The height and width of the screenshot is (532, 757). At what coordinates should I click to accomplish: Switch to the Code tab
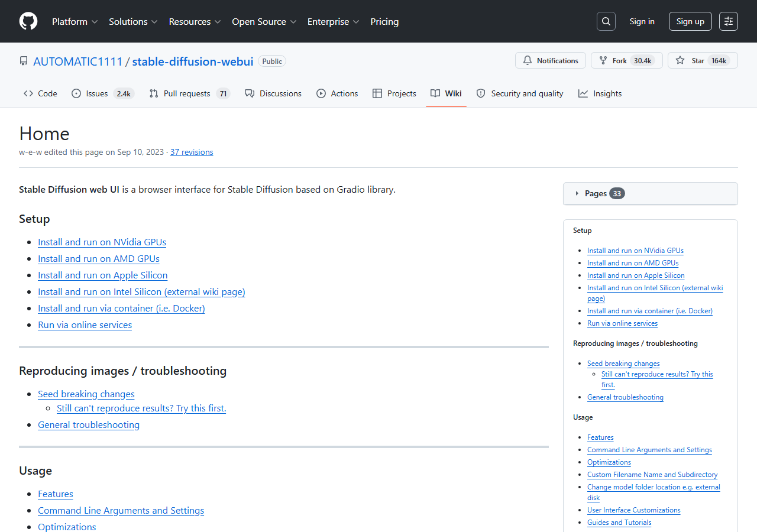tap(40, 93)
